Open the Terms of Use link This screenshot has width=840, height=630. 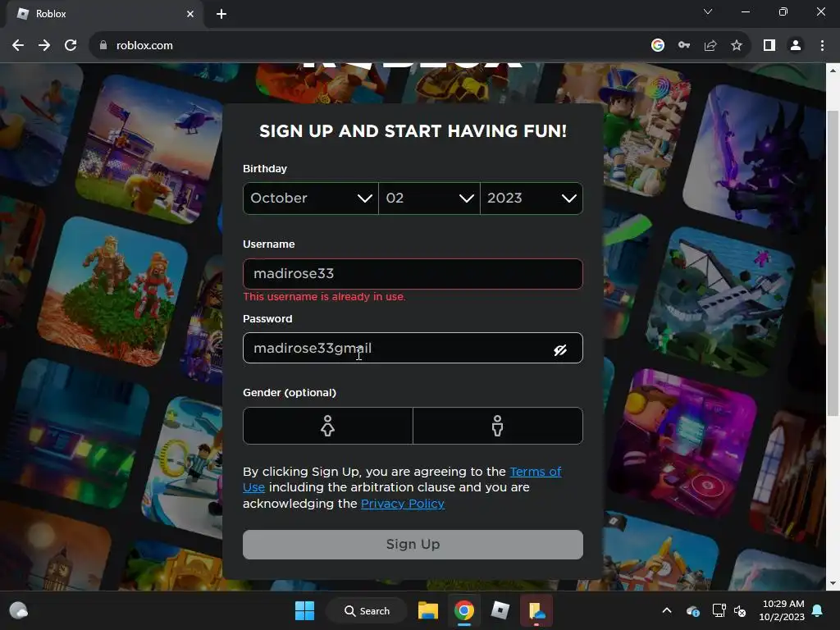pyautogui.click(x=535, y=472)
